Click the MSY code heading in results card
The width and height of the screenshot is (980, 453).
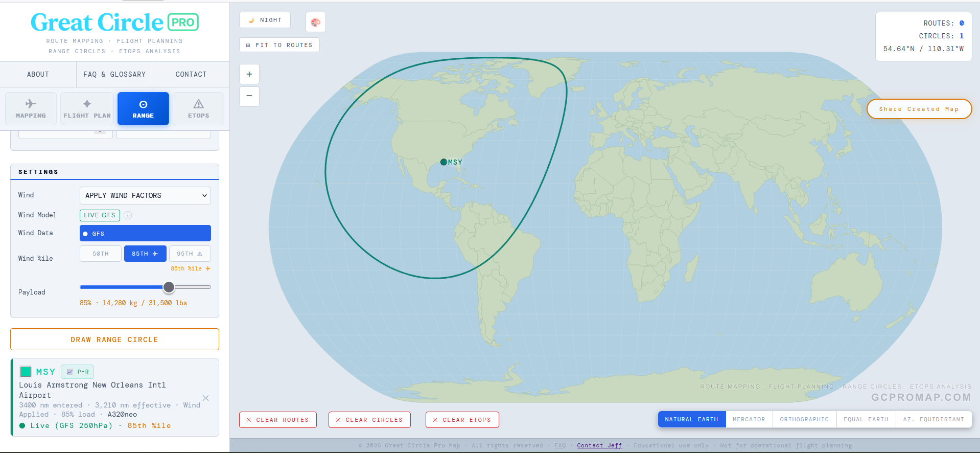coord(45,372)
